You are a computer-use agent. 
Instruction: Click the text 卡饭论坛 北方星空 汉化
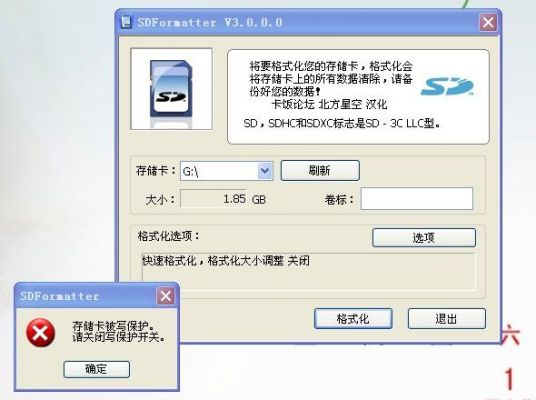[x=329, y=104]
